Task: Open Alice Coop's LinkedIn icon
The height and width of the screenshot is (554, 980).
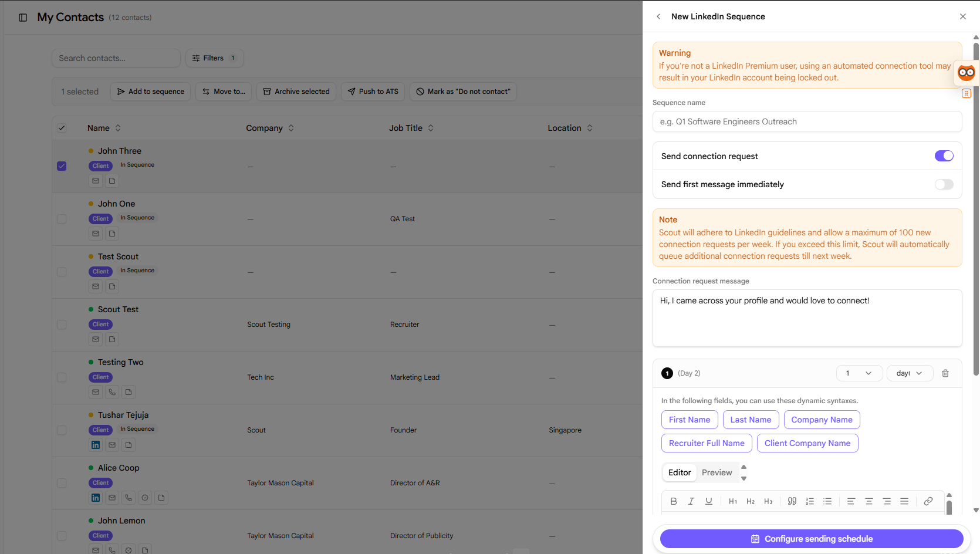Action: (x=96, y=498)
